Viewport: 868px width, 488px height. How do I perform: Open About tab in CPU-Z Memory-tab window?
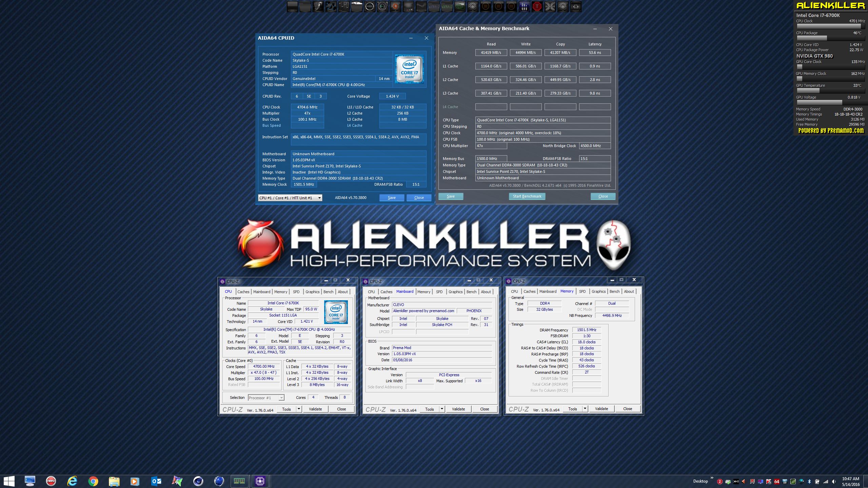(629, 291)
